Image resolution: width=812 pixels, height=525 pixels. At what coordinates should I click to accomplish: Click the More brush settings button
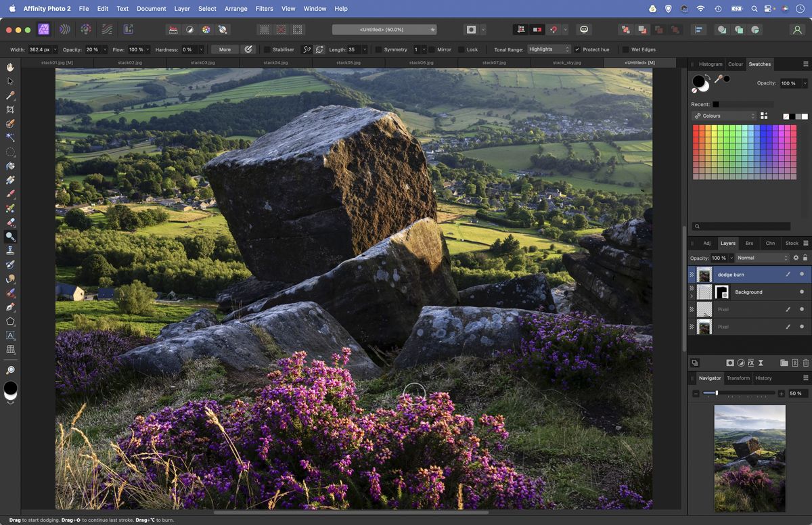click(x=224, y=49)
